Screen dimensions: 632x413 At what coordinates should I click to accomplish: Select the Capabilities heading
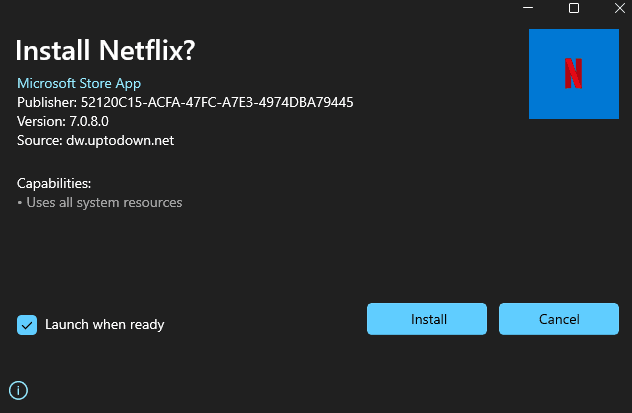(x=54, y=183)
